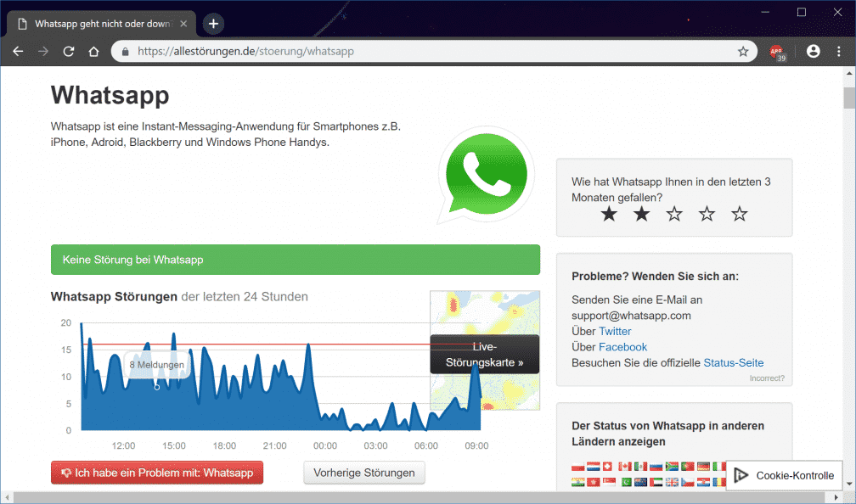Image resolution: width=856 pixels, height=504 pixels.
Task: Bookmark this page with the star icon
Action: coord(743,52)
